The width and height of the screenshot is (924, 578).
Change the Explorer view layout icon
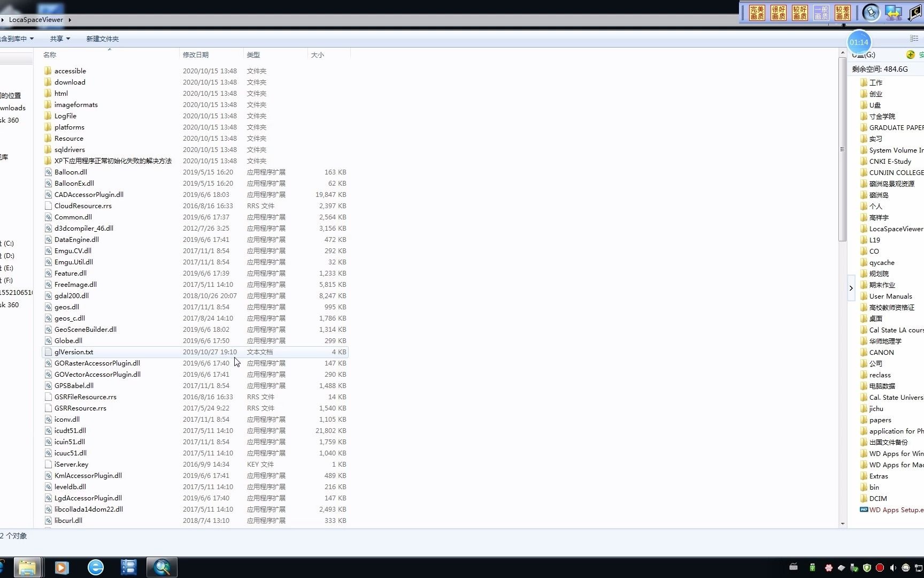pos(914,39)
